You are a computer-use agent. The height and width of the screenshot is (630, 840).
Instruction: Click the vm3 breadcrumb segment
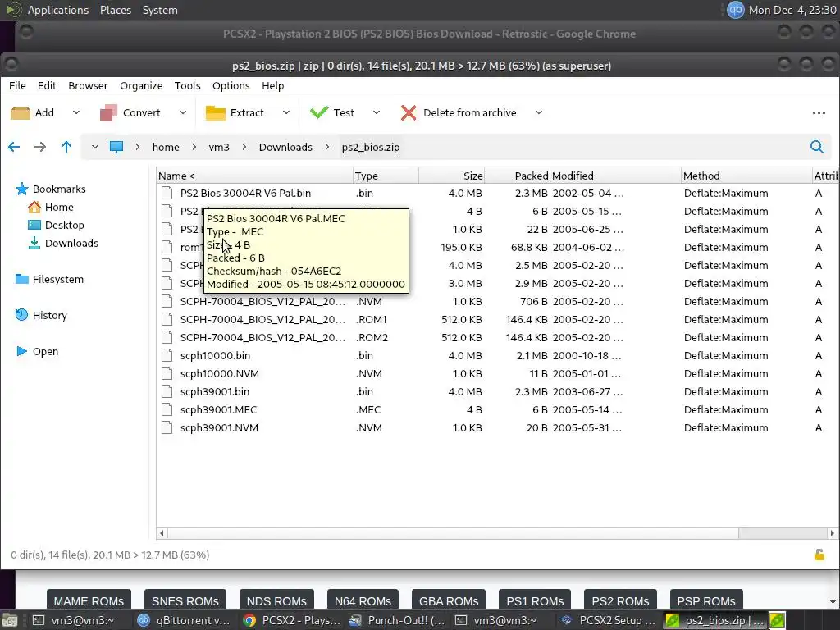[x=219, y=148]
